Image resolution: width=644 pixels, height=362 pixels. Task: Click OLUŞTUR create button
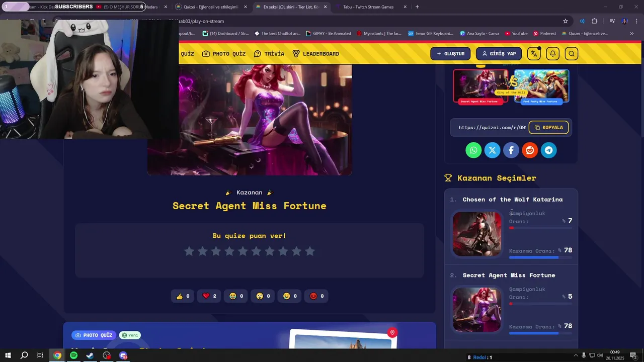450,54
